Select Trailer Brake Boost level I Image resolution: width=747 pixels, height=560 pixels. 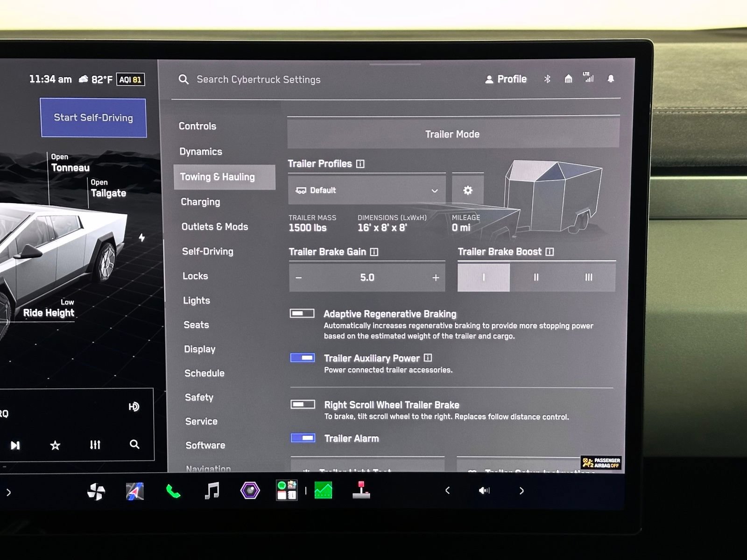tap(484, 277)
